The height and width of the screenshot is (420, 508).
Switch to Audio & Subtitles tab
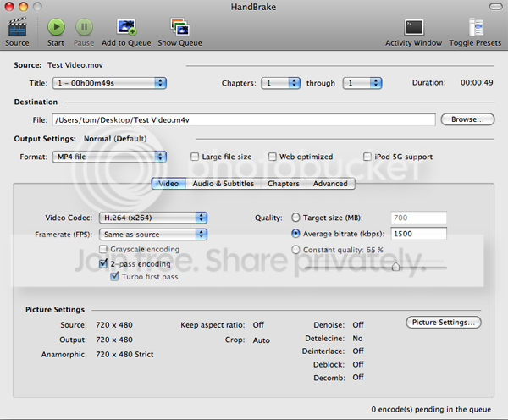point(222,184)
